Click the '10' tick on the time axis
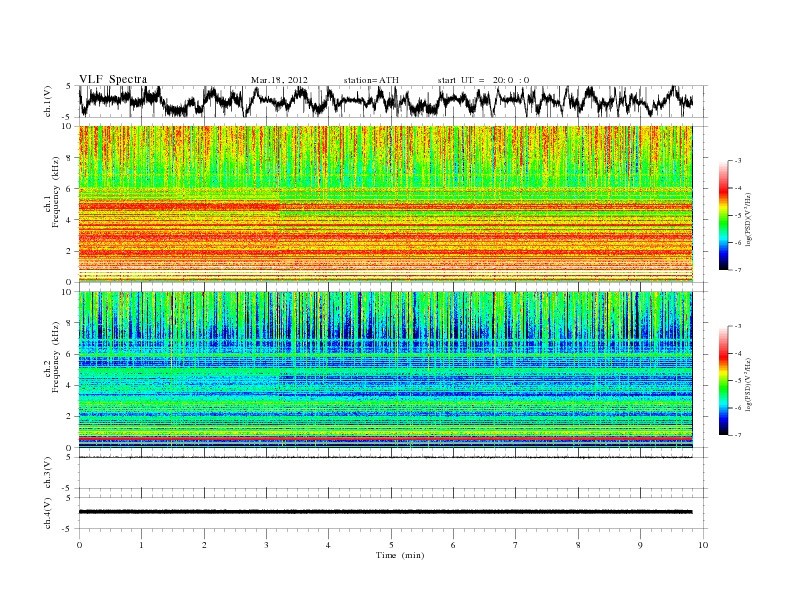The height and width of the screenshot is (612, 792). click(703, 545)
